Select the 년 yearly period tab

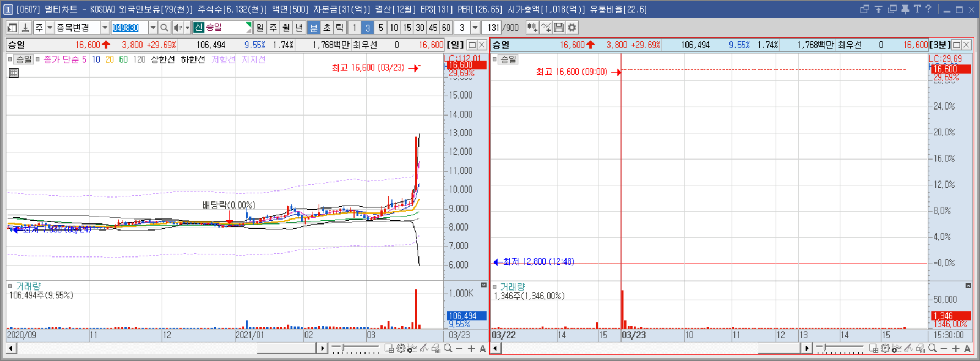coord(300,28)
